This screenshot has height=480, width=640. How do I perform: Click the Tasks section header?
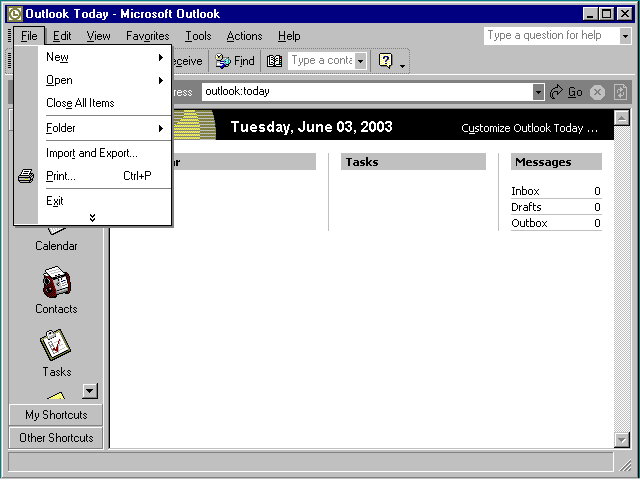pos(413,162)
